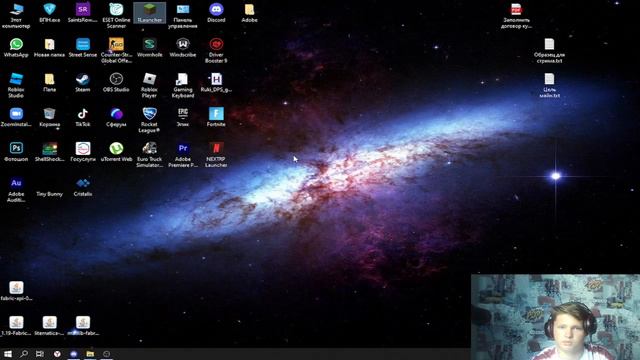
Task: Launch the ShellShock game icon
Action: [x=49, y=151]
